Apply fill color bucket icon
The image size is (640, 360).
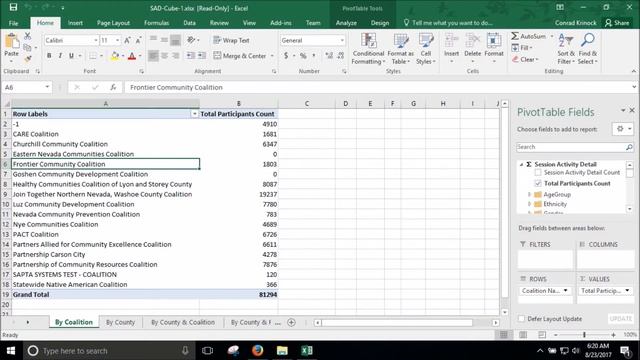click(115, 56)
